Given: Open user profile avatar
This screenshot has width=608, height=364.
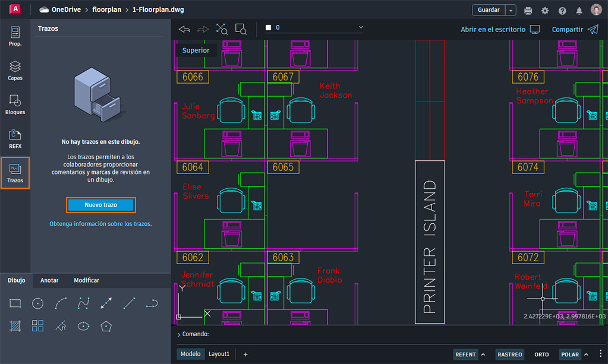Looking at the screenshot, I should tap(596, 10).
